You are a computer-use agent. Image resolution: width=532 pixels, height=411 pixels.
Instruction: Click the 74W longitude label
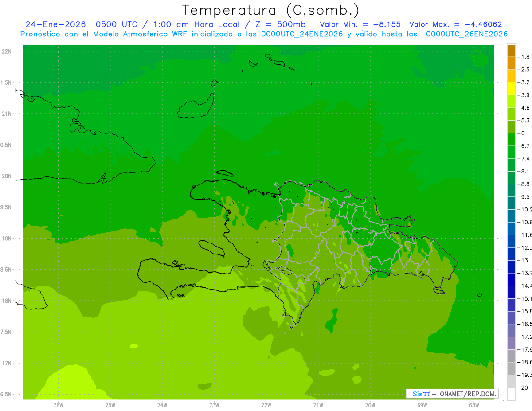tap(162, 406)
